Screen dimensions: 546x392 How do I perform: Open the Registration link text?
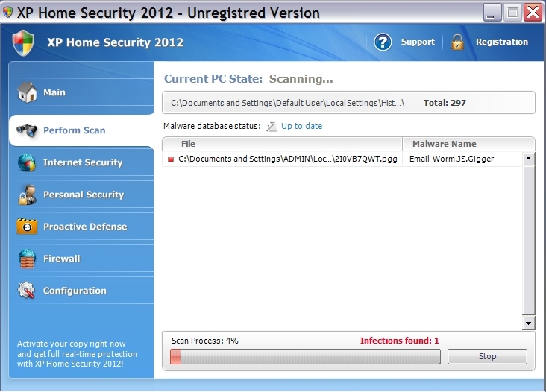pyautogui.click(x=501, y=42)
